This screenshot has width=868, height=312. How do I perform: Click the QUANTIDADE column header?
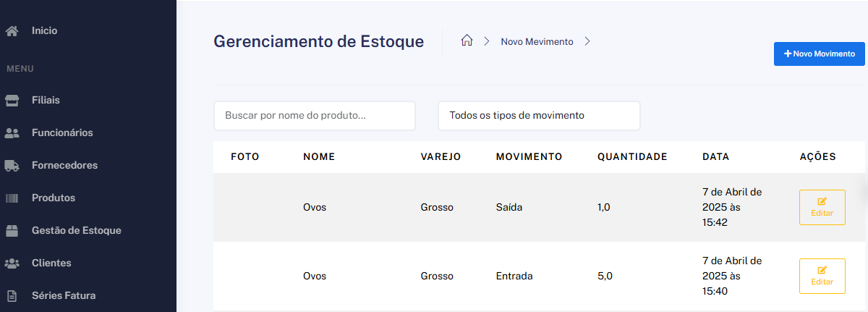click(x=632, y=157)
